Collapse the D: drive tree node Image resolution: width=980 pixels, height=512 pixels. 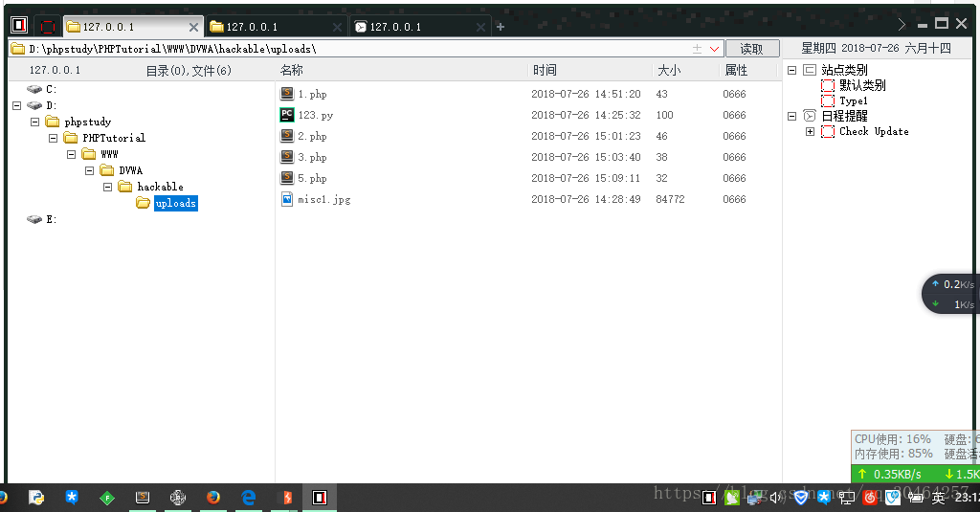[17, 105]
